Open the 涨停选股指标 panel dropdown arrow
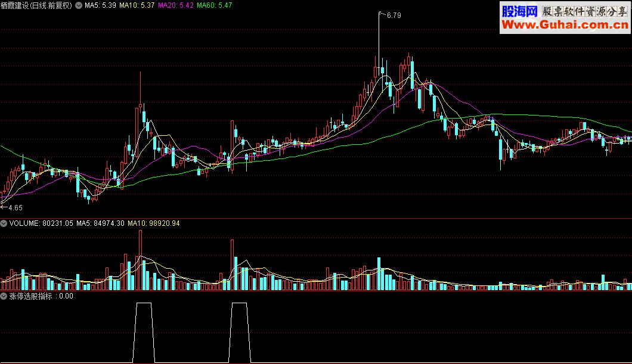632x364 pixels. (x=4, y=296)
